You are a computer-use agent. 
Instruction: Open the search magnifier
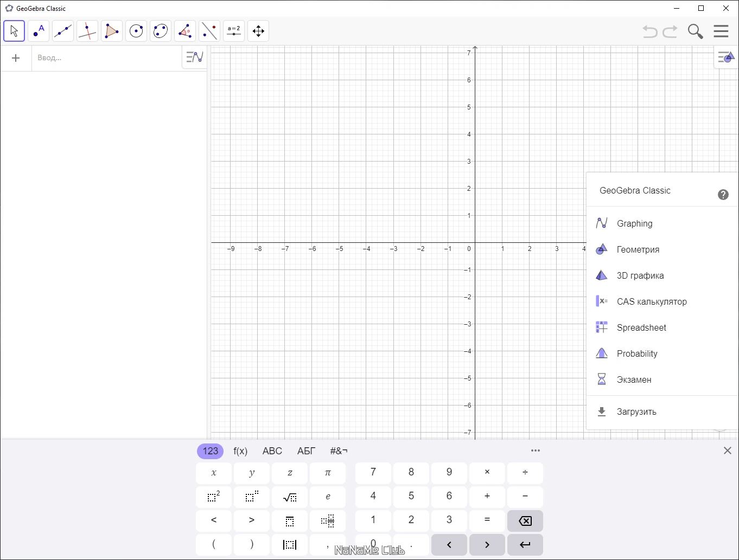pyautogui.click(x=695, y=31)
